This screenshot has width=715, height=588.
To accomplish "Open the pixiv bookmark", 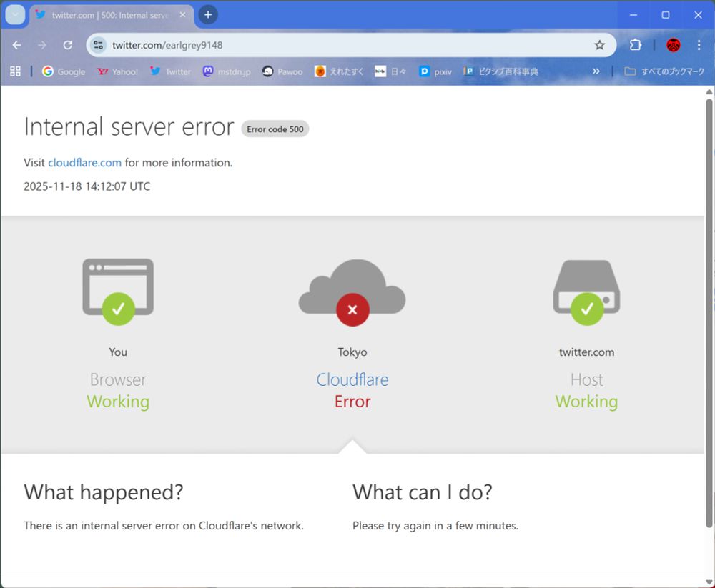I will click(435, 71).
